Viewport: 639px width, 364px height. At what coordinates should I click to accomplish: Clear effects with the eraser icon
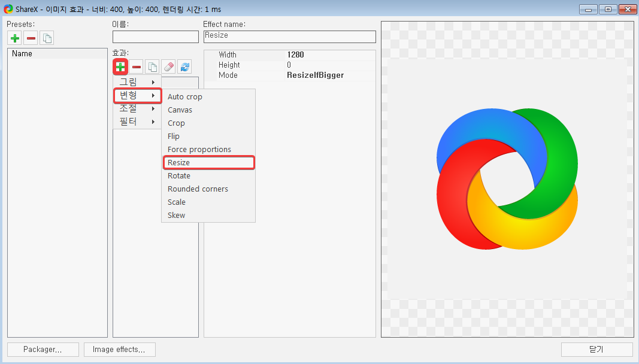point(168,67)
